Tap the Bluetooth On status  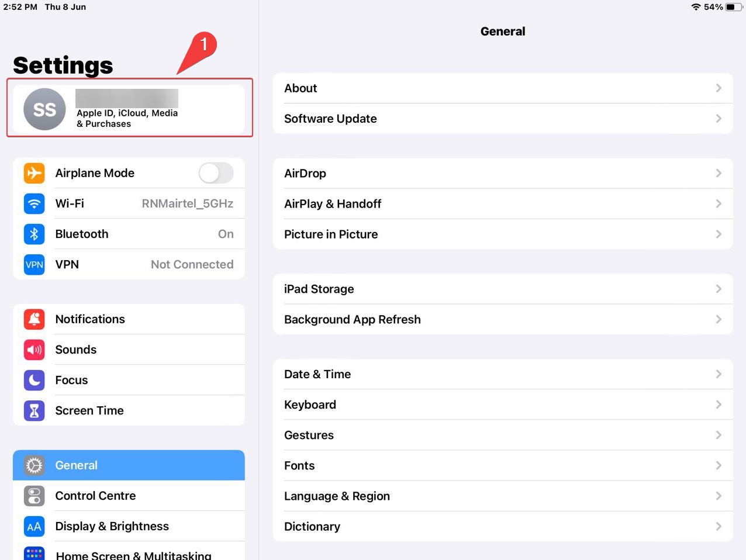tap(226, 234)
